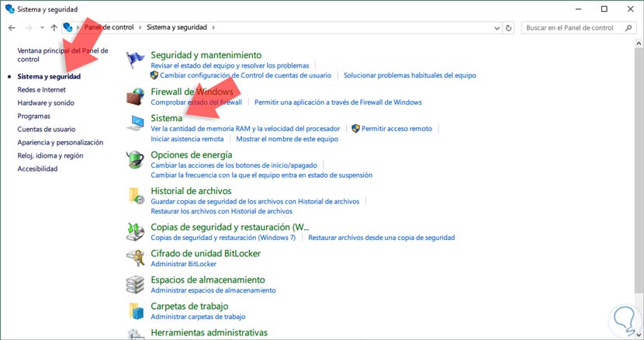Image resolution: width=644 pixels, height=340 pixels.
Task: Click Administrar carpetas de trabajo link
Action: pos(198,317)
